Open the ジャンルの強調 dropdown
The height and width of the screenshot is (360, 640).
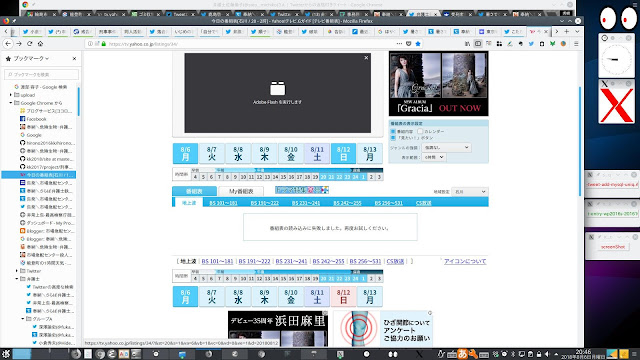click(x=446, y=147)
